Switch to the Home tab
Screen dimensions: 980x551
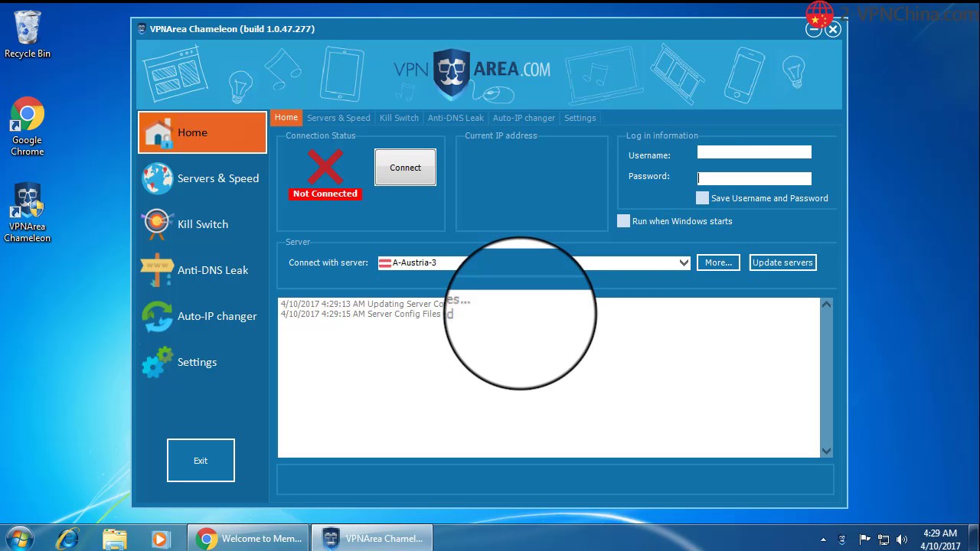point(286,118)
